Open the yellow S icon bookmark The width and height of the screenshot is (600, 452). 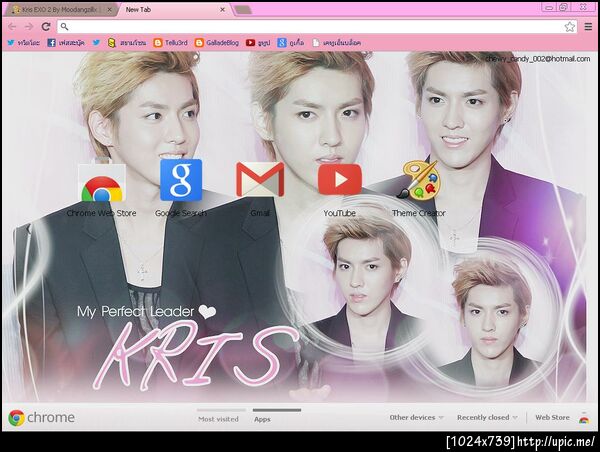(x=127, y=43)
